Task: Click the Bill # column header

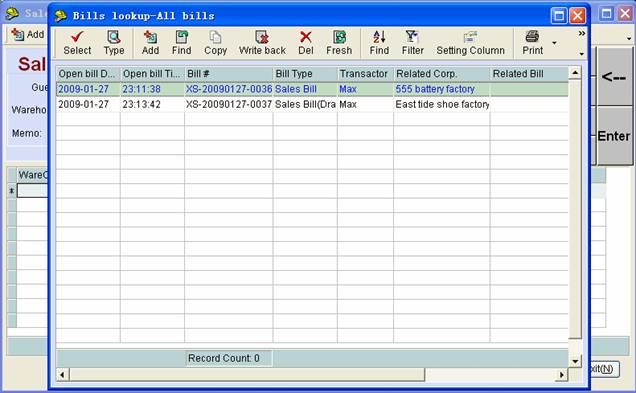Action: pos(229,74)
